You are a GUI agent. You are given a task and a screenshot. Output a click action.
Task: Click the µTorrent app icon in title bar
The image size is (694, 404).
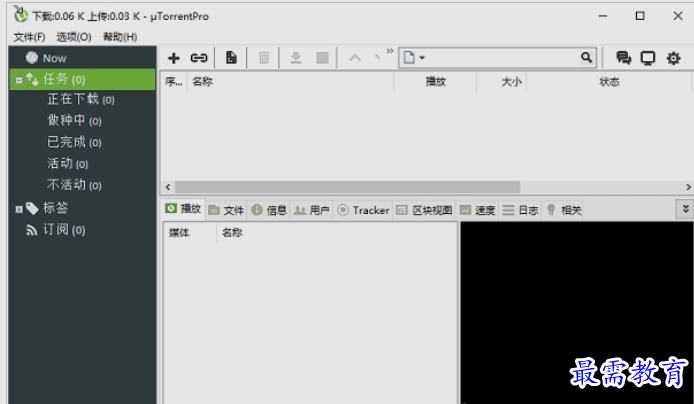point(20,15)
